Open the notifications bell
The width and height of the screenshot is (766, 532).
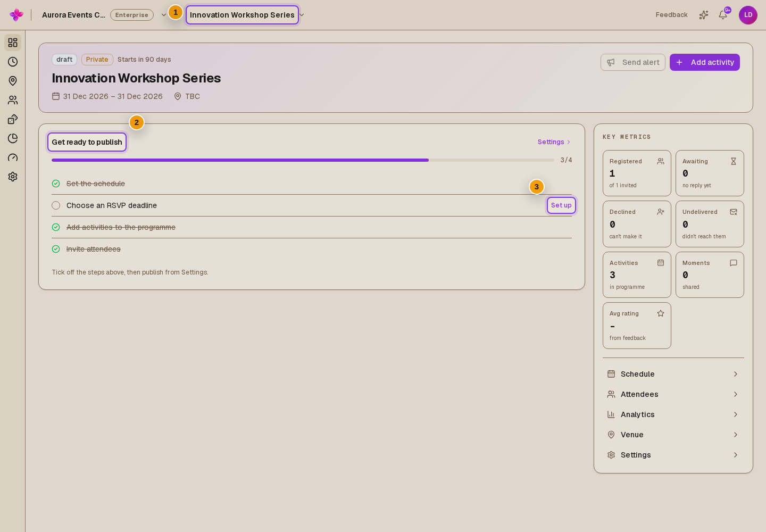point(723,15)
